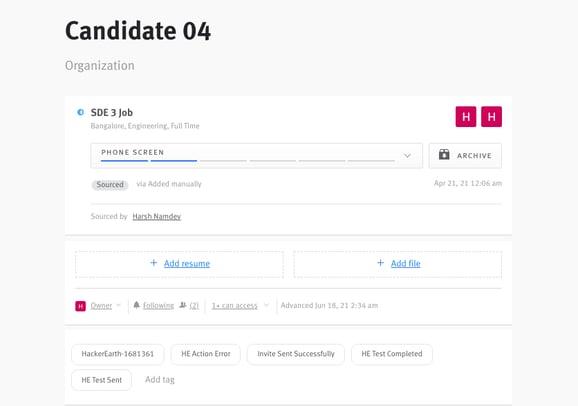Open the Harsh Namdev profile link

(x=157, y=216)
